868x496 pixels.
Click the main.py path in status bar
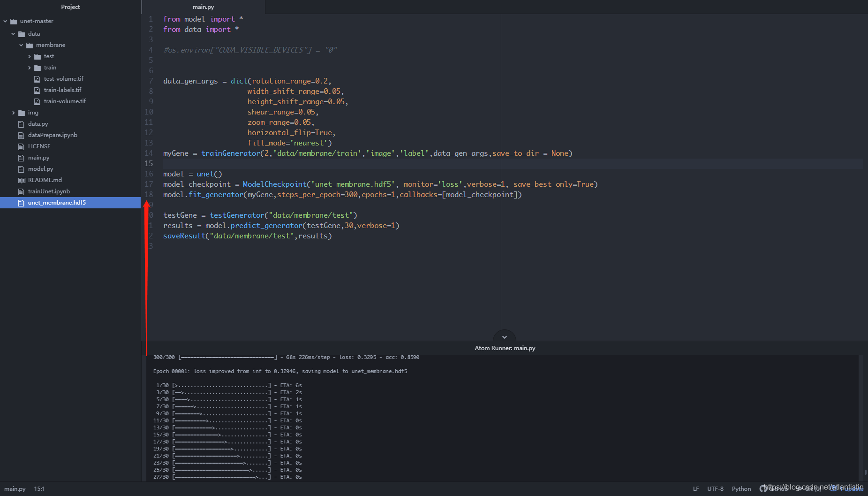[x=15, y=489]
